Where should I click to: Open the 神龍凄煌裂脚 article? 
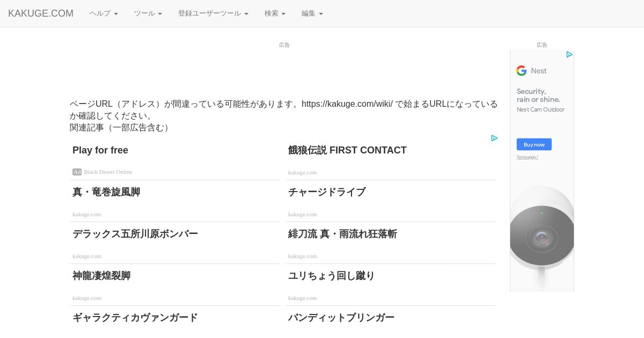pos(101,276)
